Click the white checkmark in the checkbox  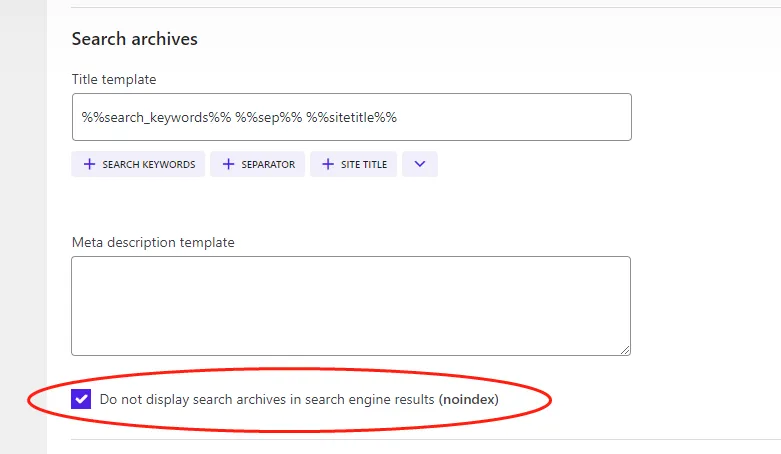click(81, 400)
